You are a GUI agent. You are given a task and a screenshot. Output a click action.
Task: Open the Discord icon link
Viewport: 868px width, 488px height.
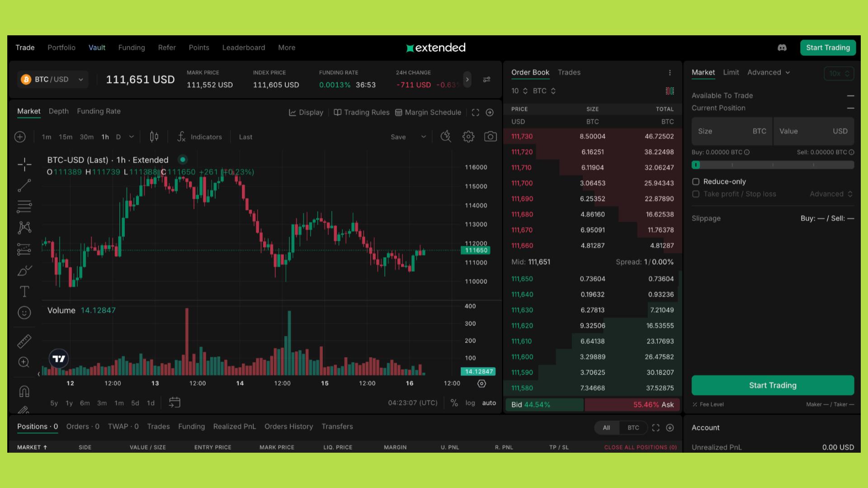(782, 47)
